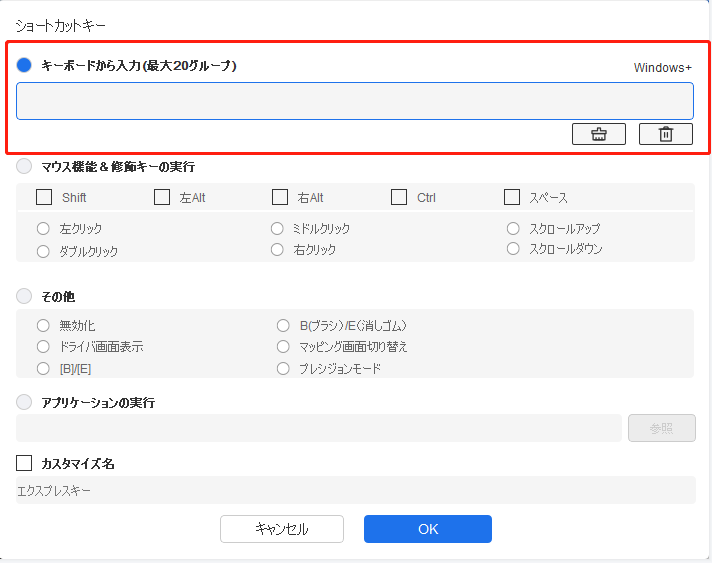712x563 pixels.
Task: Select マウス機能＆修飾キーの実行 radio option
Action: point(25,167)
